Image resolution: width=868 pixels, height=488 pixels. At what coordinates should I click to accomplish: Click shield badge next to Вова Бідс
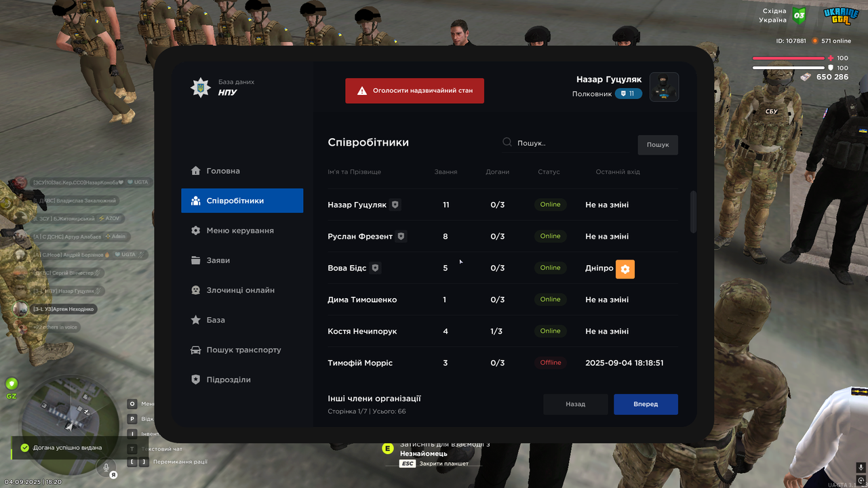(x=375, y=268)
